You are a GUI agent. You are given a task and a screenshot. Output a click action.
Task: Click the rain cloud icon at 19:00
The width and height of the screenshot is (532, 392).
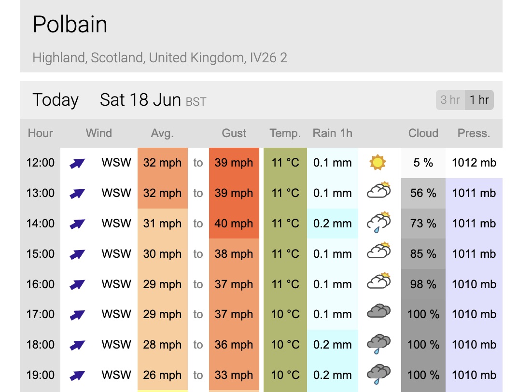coord(378,374)
